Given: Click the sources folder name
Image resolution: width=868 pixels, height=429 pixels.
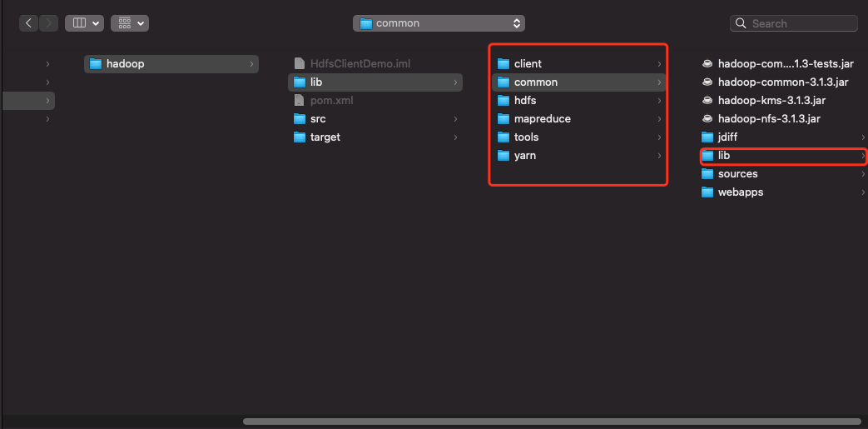Looking at the screenshot, I should click(738, 173).
